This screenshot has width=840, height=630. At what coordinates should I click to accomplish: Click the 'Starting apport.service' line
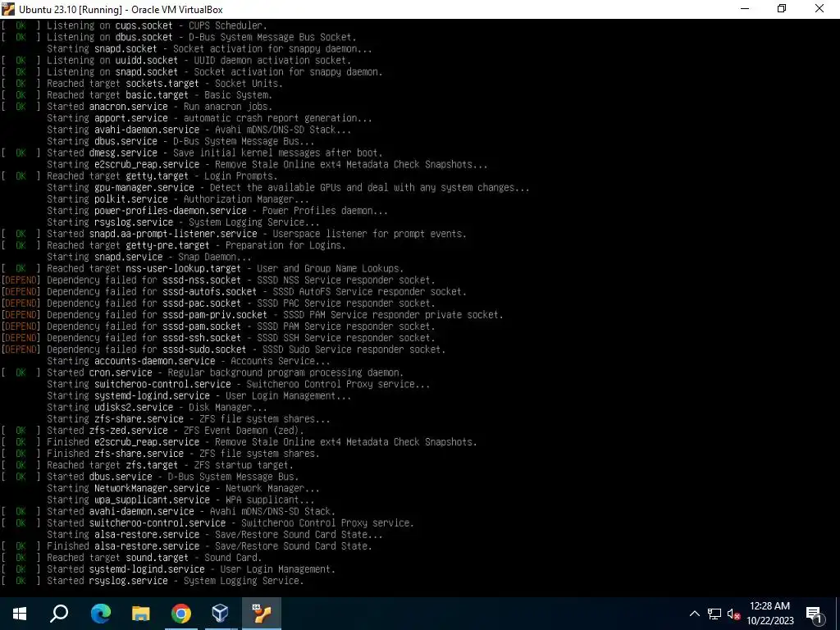209,118
